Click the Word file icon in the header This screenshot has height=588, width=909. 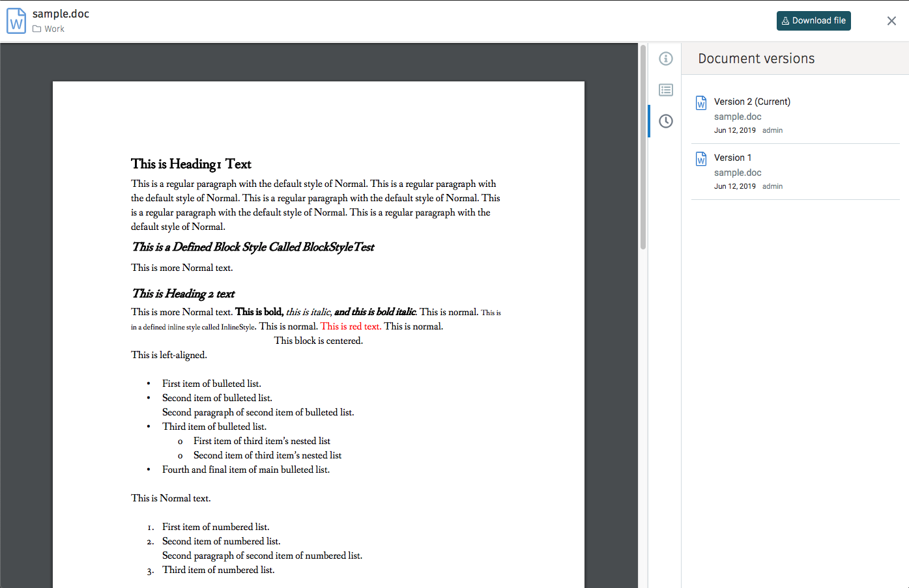coord(15,20)
